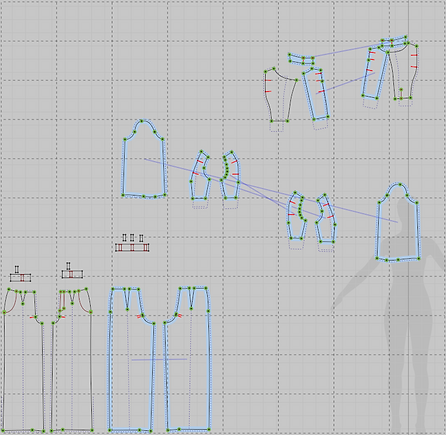446x435 pixels.
Task: Select the waistband piece above the leftmost trouser
Action: [x=20, y=277]
